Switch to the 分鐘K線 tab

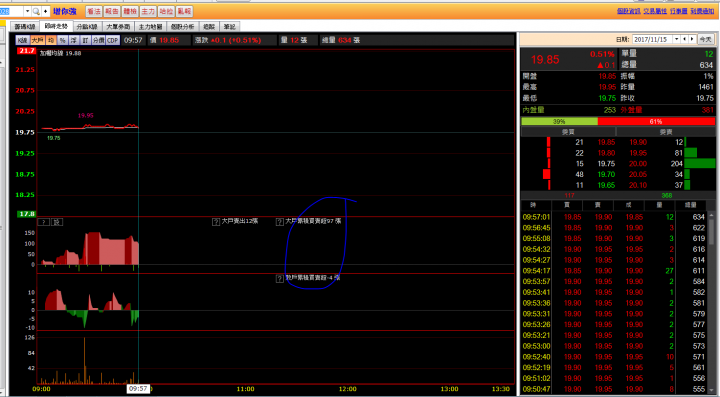click(87, 27)
